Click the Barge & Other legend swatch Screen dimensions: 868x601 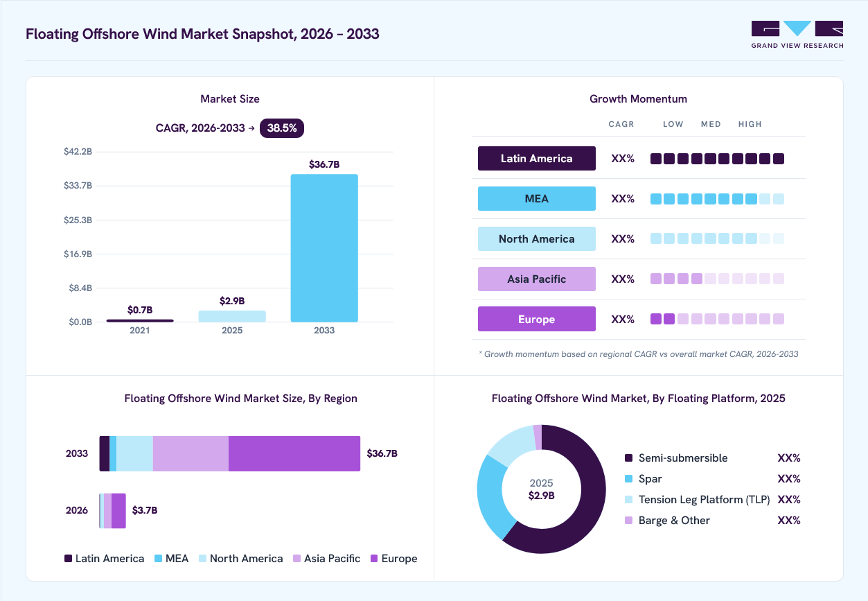629,521
